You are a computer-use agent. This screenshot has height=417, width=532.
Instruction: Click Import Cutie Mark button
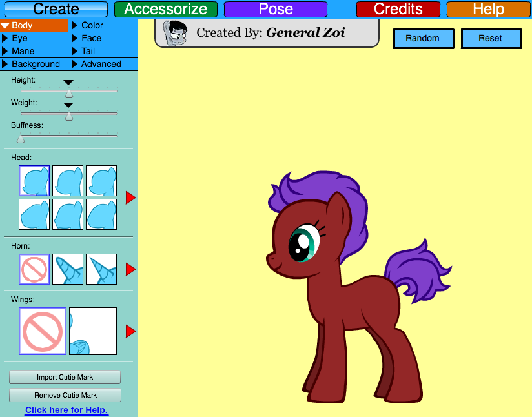(x=65, y=377)
